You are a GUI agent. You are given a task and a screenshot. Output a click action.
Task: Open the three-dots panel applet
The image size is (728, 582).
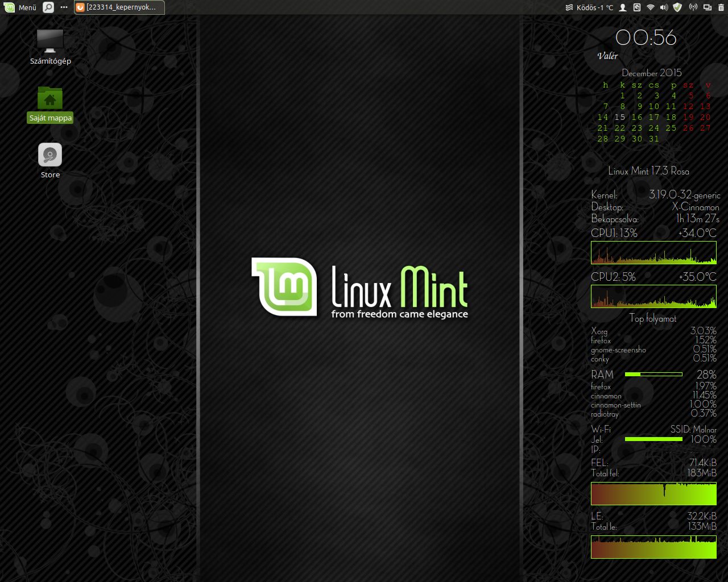[x=64, y=7]
